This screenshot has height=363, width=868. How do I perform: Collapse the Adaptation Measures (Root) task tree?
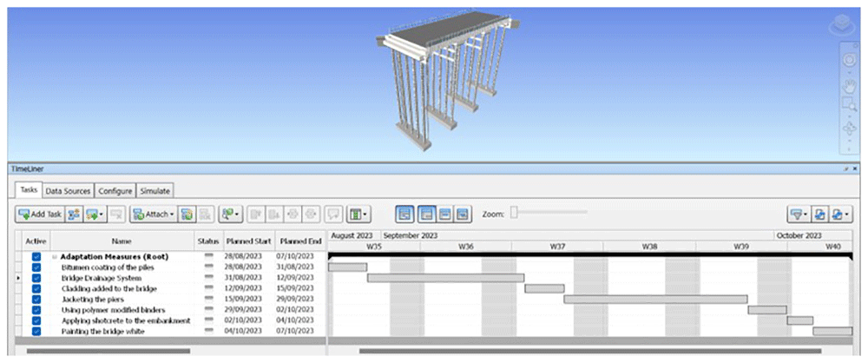(x=55, y=257)
